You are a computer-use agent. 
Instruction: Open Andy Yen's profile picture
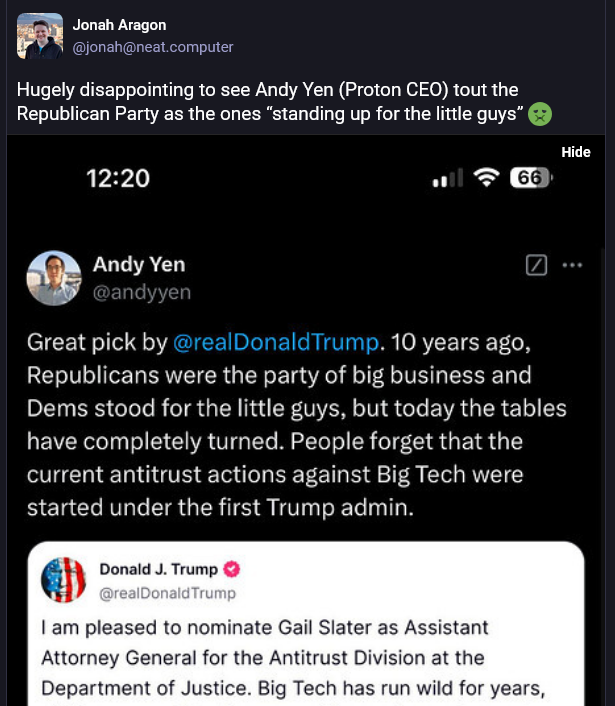pos(54,278)
